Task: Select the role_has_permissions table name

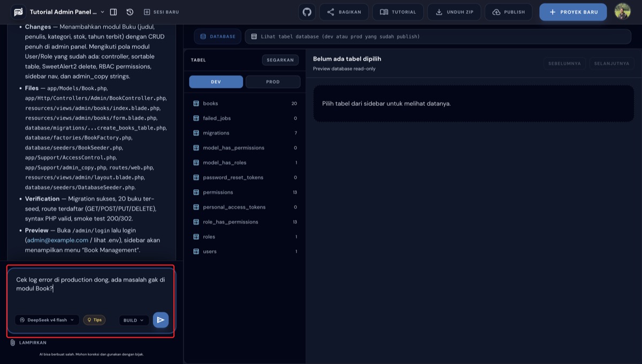Action: [x=231, y=222]
